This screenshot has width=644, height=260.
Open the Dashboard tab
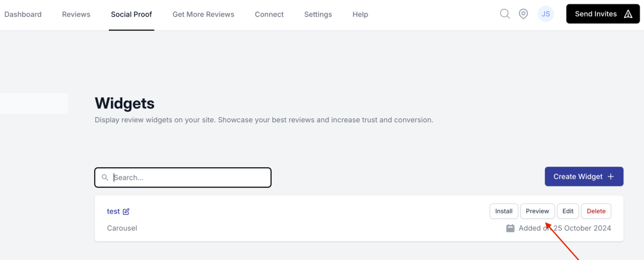[x=23, y=14]
